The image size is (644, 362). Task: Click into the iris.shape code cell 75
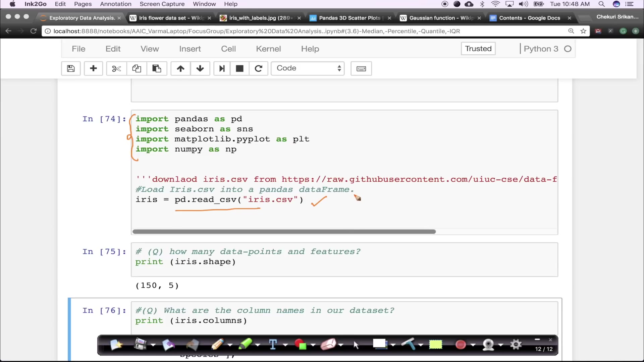[344, 259]
